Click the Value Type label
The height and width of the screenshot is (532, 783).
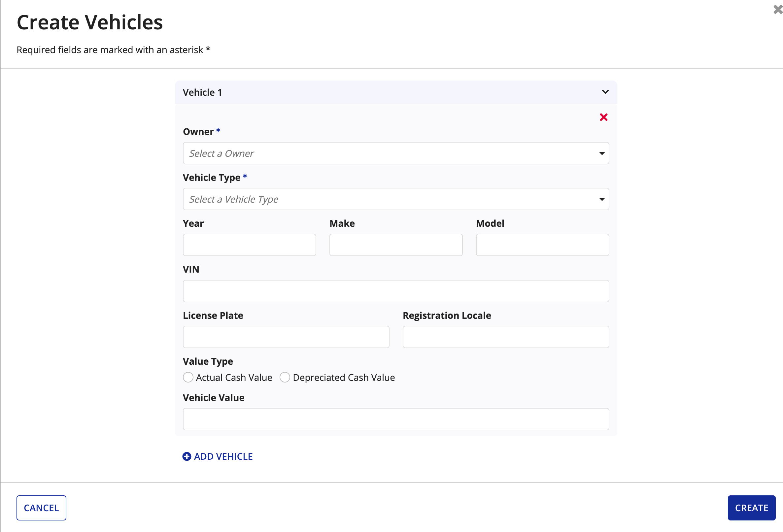(x=208, y=361)
